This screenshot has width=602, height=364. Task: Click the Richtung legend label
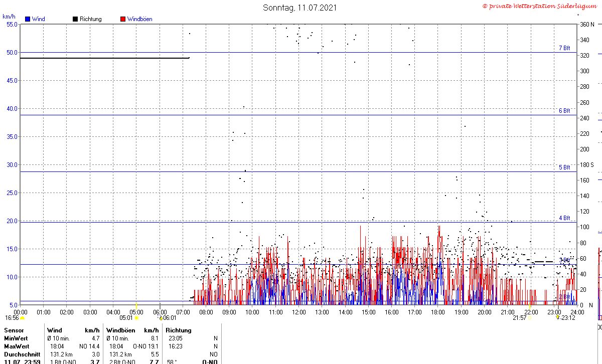(x=90, y=19)
